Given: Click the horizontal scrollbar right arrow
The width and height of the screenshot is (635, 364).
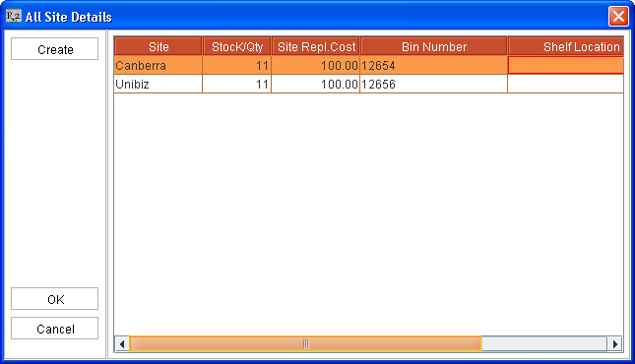Looking at the screenshot, I should click(x=615, y=344).
